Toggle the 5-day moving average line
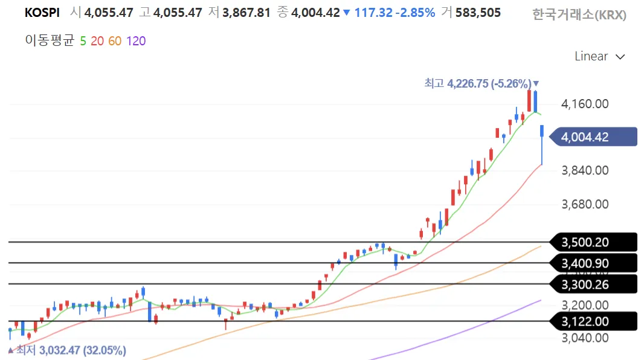 coord(83,41)
